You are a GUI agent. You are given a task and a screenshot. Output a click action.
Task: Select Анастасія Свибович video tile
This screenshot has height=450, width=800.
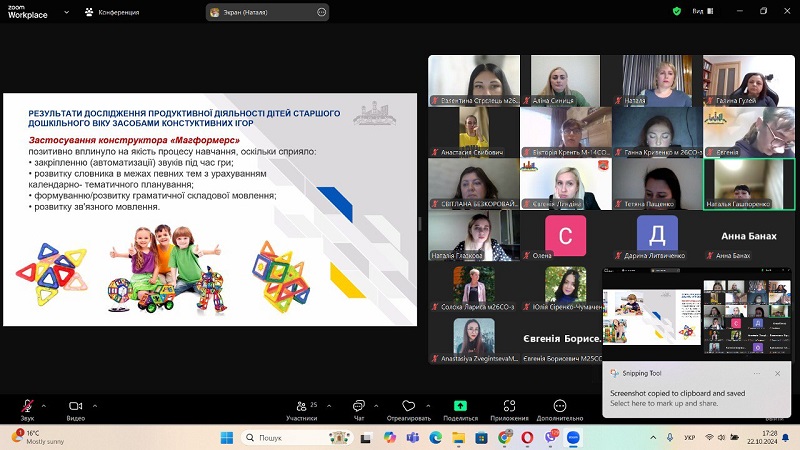point(474,132)
